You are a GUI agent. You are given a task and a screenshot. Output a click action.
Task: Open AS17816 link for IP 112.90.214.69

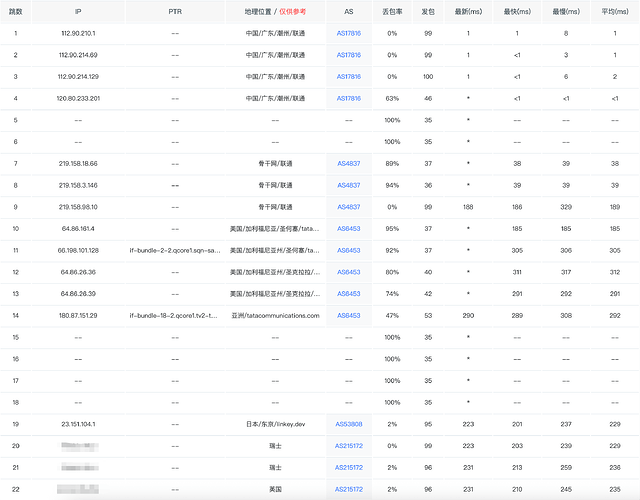tap(349, 55)
